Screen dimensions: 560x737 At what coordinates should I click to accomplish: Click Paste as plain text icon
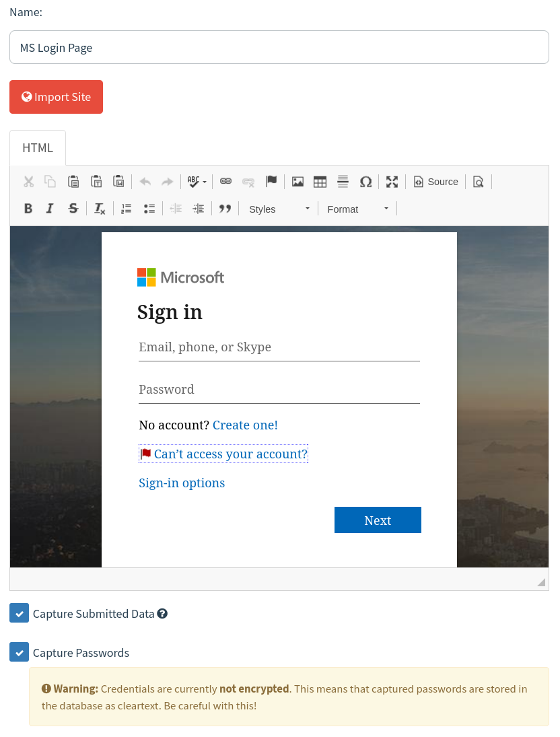tap(96, 182)
